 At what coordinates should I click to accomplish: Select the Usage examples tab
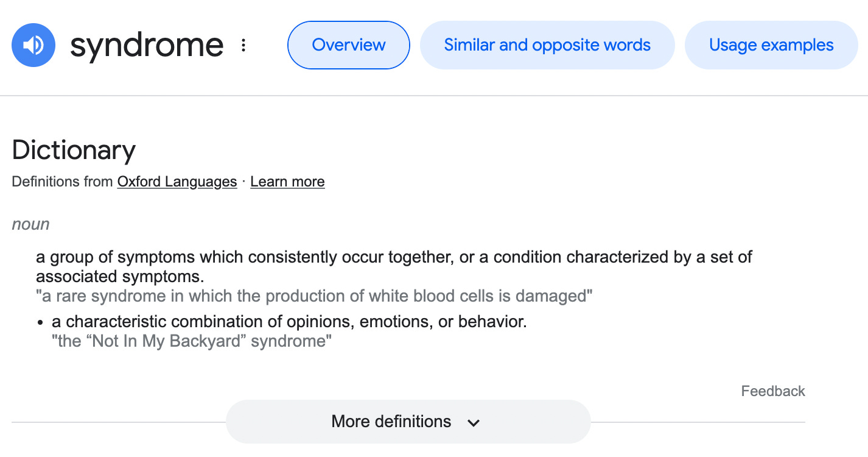tap(771, 45)
